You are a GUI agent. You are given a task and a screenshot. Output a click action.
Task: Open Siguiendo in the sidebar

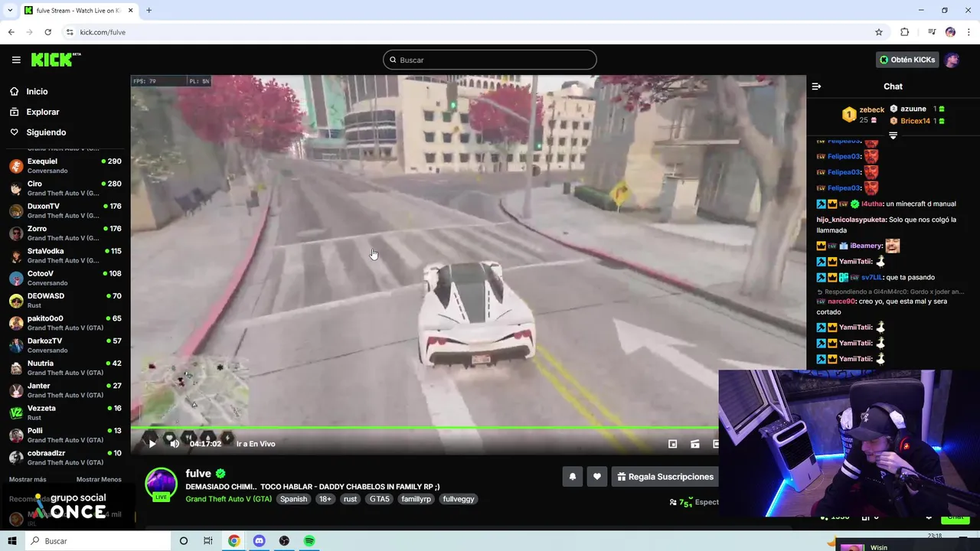click(x=46, y=132)
